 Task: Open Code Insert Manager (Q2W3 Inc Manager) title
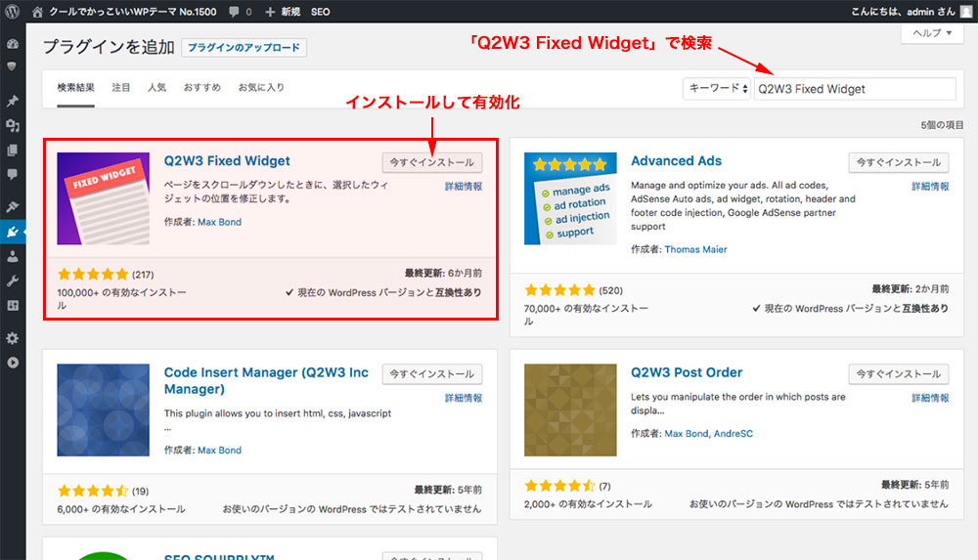[x=266, y=380]
